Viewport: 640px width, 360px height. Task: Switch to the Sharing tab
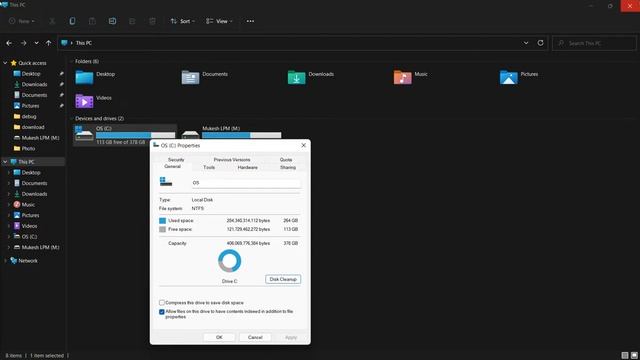tap(288, 167)
